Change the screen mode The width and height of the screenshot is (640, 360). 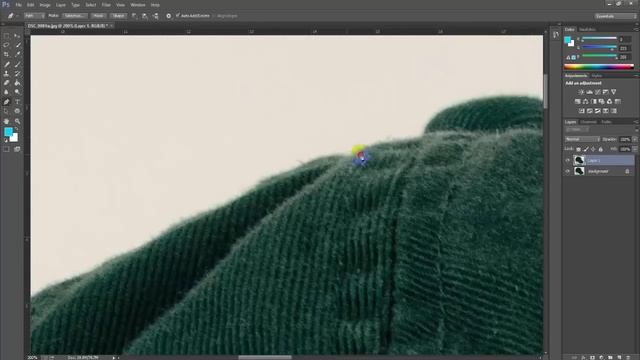coord(17,149)
